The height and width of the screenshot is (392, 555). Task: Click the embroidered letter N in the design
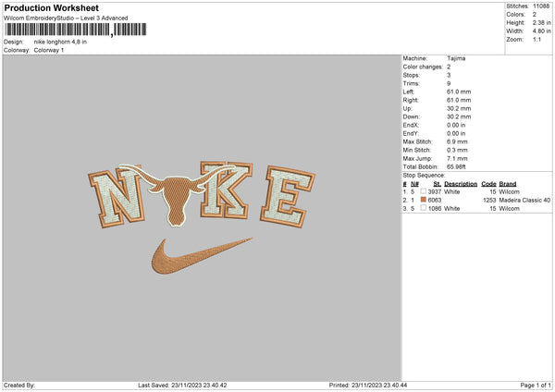[117, 196]
